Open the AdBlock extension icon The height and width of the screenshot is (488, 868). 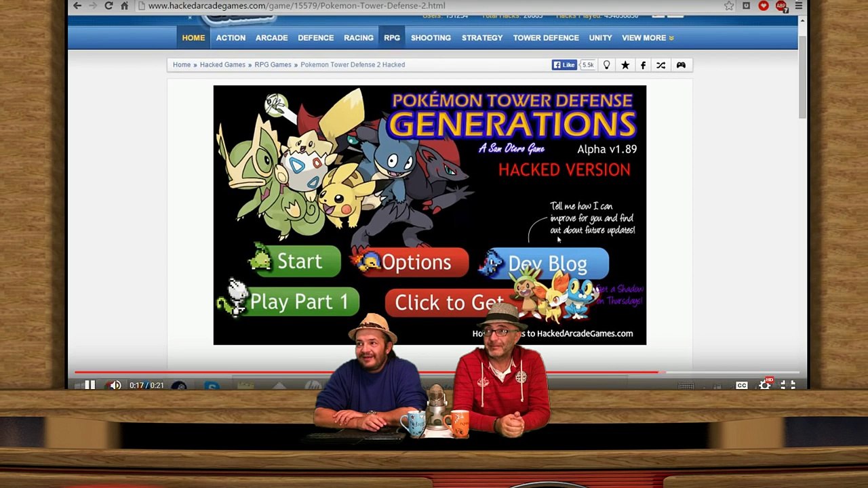781,6
